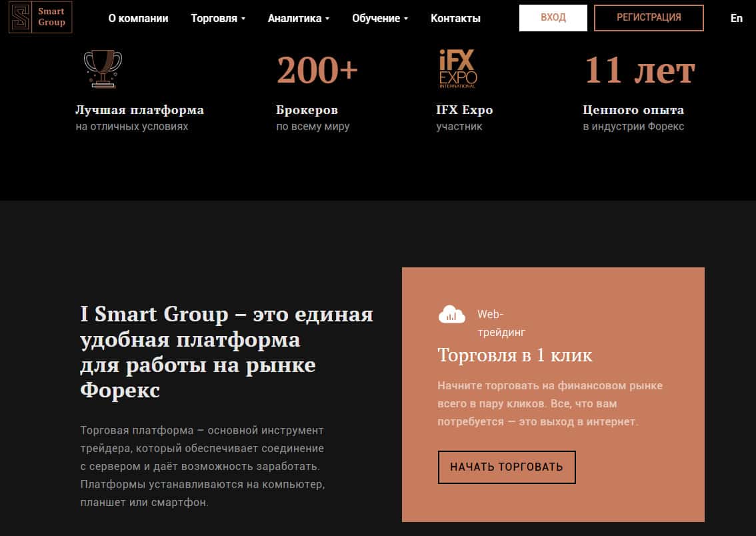
Task: Click the iFX EXPO logo icon
Action: [458, 69]
